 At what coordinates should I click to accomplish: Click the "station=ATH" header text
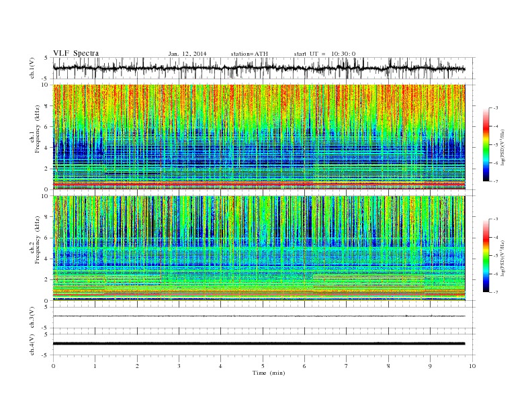(x=249, y=54)
